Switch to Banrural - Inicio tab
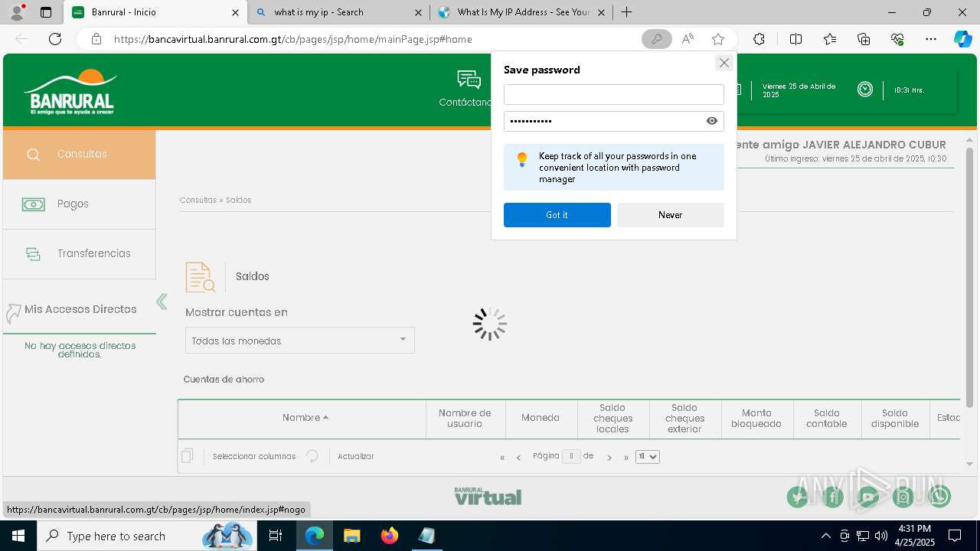Viewport: 980px width, 551px height. [x=156, y=12]
